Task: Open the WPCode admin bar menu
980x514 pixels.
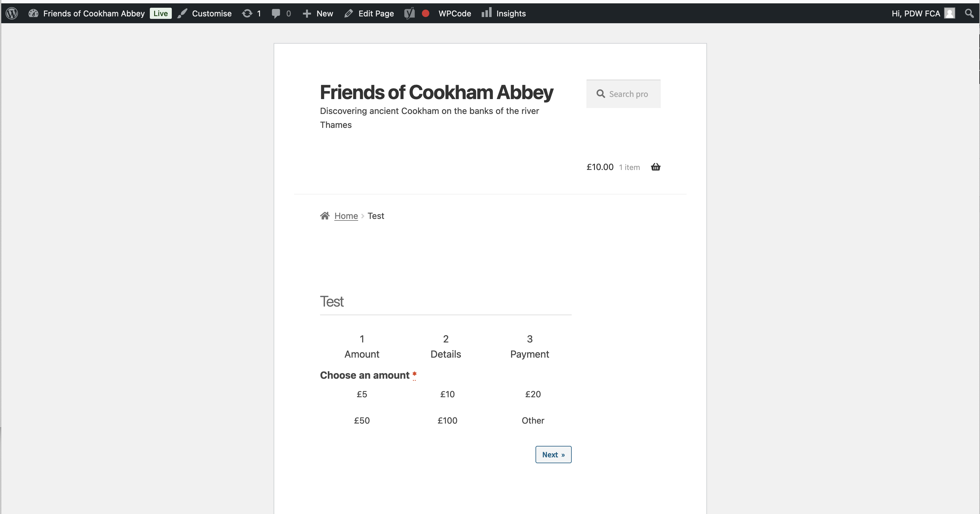Action: tap(455, 13)
